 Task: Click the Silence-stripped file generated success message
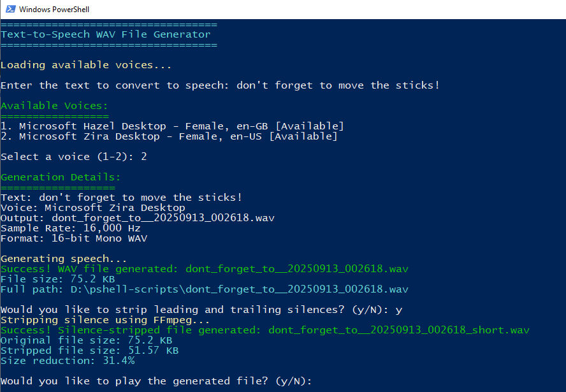click(265, 330)
